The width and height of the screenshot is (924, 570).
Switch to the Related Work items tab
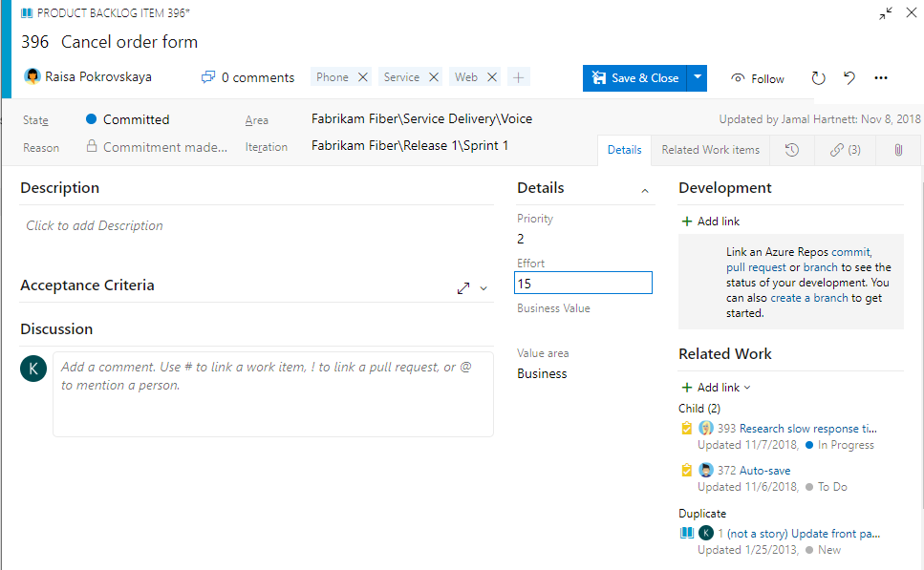(713, 150)
